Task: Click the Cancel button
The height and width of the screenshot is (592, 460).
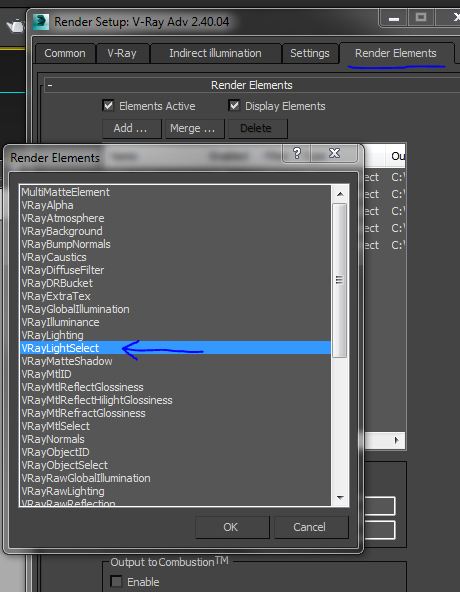Action: tap(309, 527)
